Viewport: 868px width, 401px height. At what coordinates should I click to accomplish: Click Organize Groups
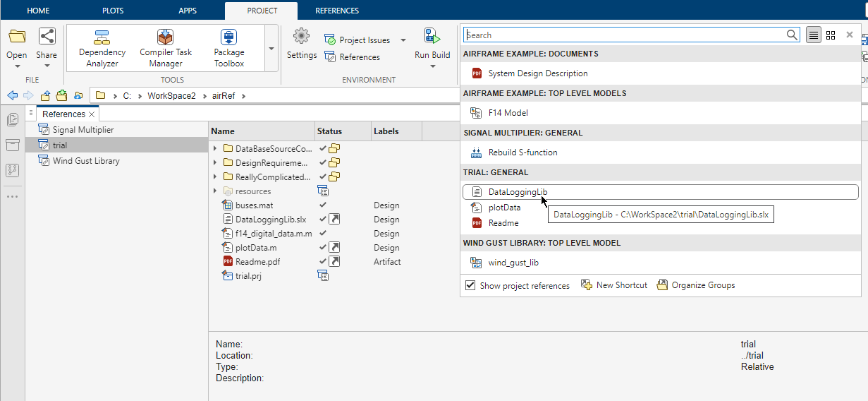point(695,285)
